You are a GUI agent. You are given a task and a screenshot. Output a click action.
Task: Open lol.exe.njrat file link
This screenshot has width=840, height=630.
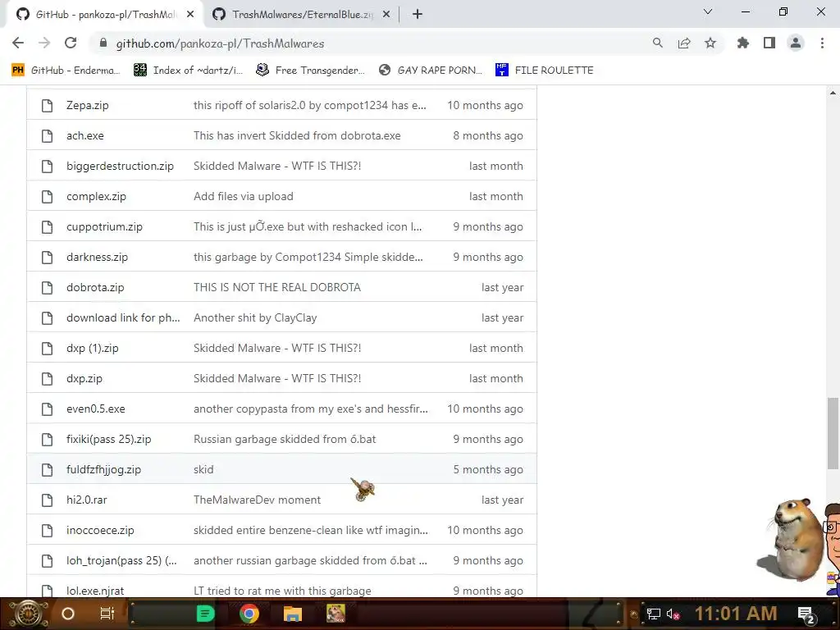tap(95, 591)
